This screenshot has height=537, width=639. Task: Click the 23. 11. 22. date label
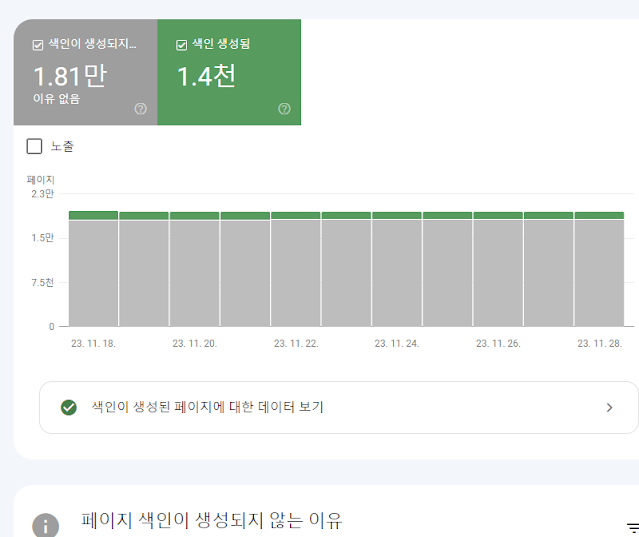click(296, 343)
